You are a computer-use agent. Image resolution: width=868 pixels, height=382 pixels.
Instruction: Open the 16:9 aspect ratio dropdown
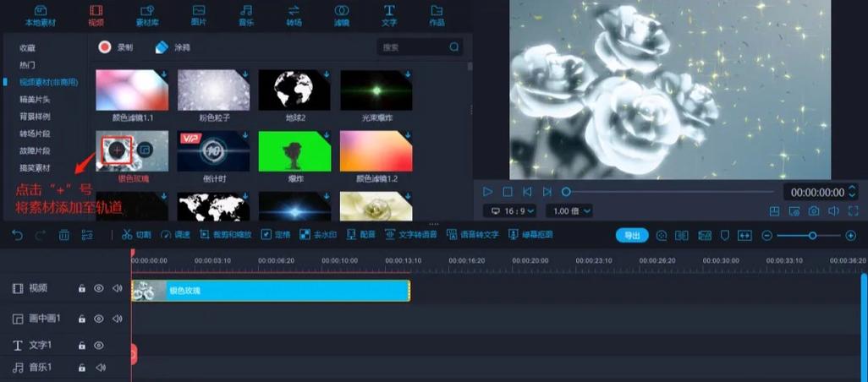pos(510,210)
